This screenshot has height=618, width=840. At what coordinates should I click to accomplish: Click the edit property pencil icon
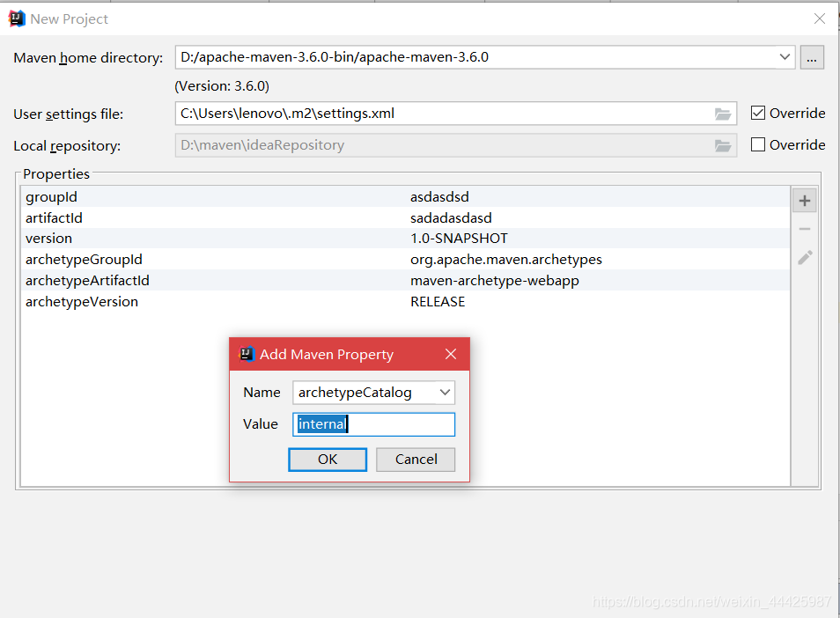tap(805, 258)
